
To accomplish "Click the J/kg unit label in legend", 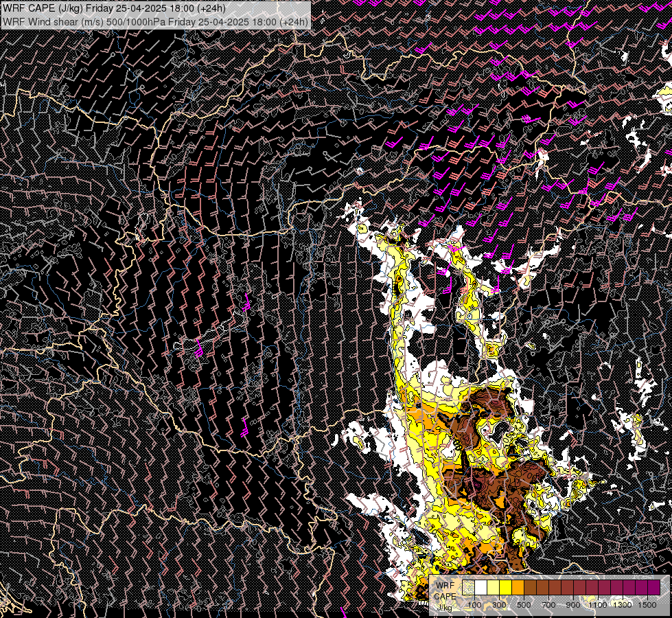I will click(x=444, y=607).
